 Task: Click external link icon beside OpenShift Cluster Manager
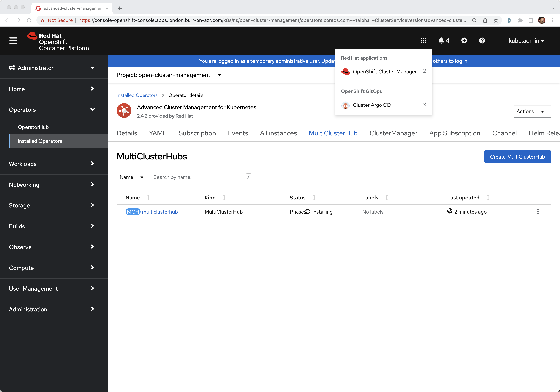point(424,71)
